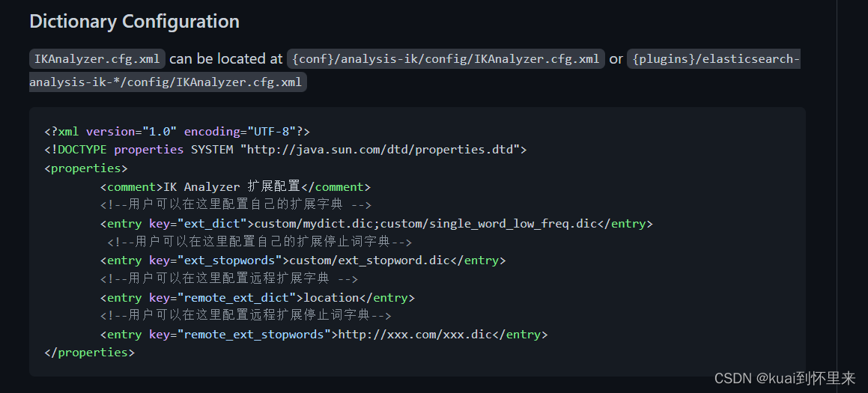Click the comment '用户可以在这里配置自己的扩展停止词字典'
This screenshot has width=868, height=393.
[260, 242]
